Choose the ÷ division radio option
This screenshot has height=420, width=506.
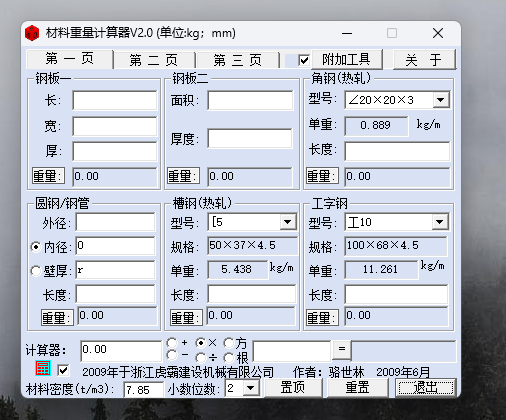tap(200, 358)
